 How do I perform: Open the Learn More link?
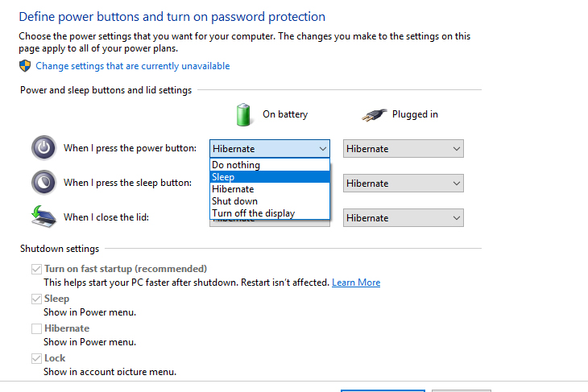pyautogui.click(x=356, y=283)
